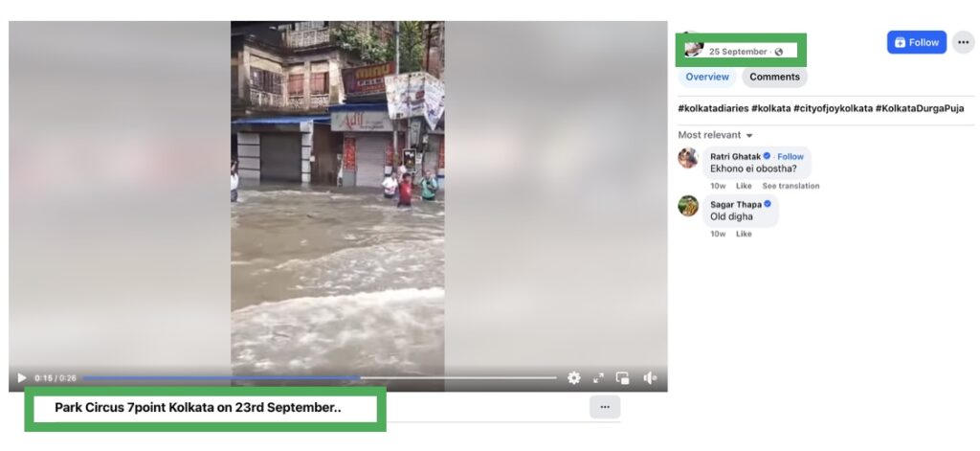
Task: Open picture-in-picture mini player
Action: (x=622, y=378)
